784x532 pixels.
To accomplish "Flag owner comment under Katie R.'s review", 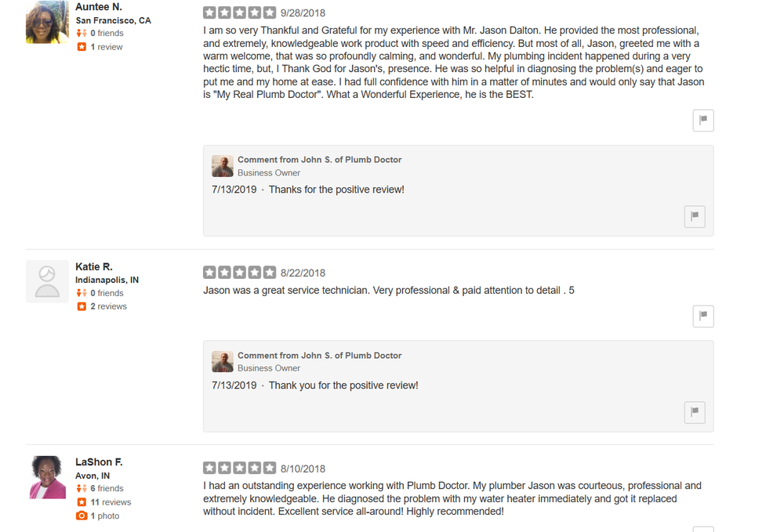I will [x=695, y=412].
